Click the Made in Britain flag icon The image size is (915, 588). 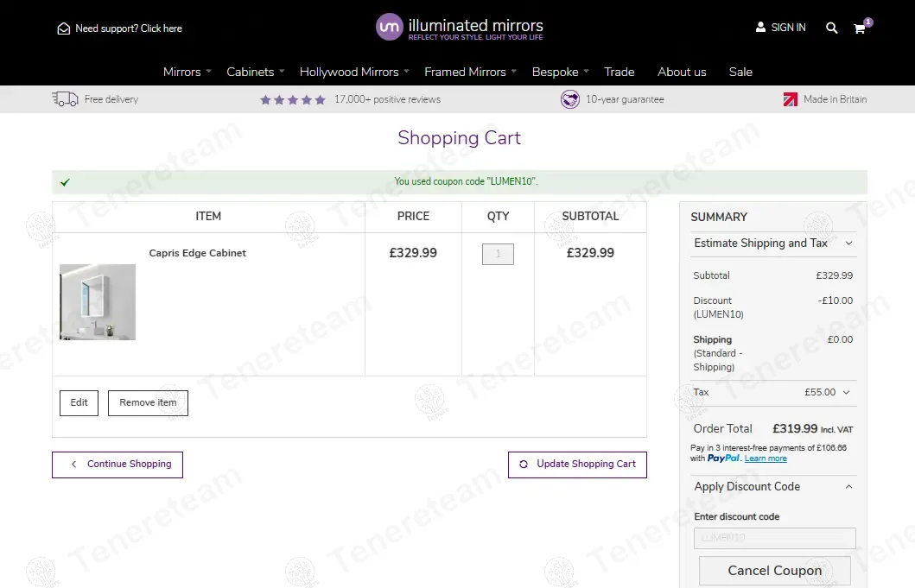pos(790,100)
